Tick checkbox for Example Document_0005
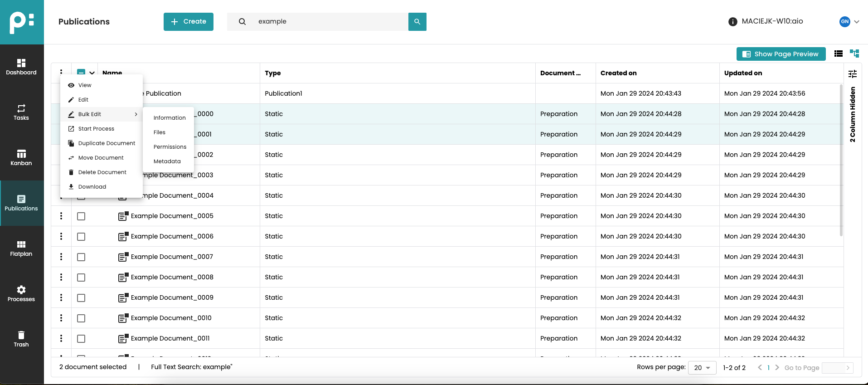 [81, 216]
